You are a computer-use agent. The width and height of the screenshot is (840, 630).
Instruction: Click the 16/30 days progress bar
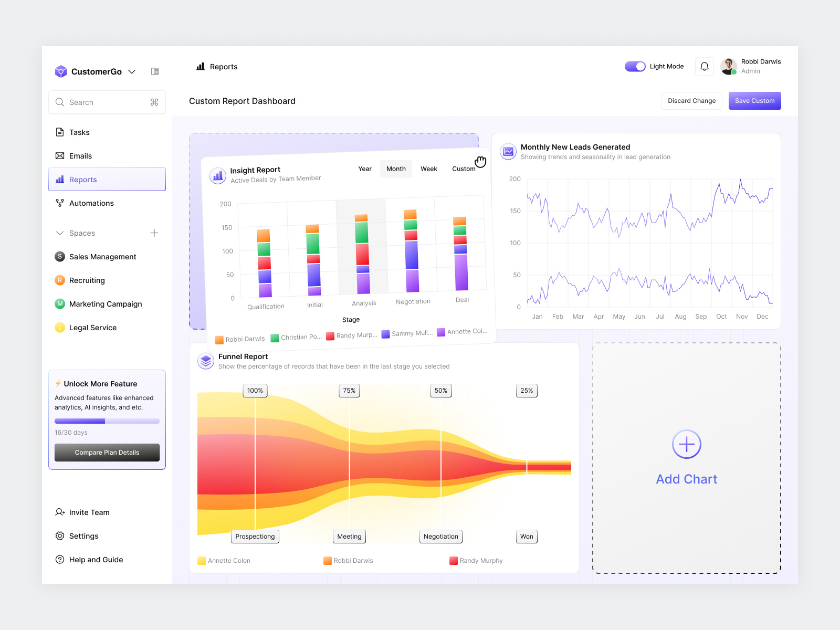[x=107, y=421]
